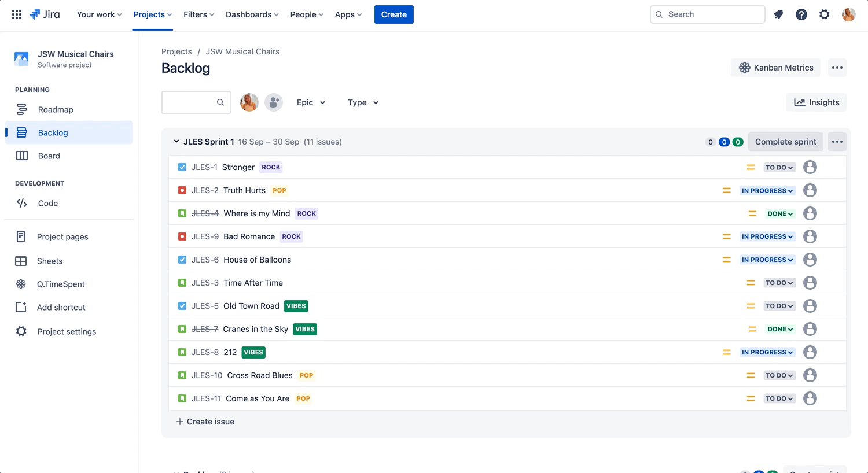Collapse the JLES Sprint 1 section
Screen dimensions: 868x473
(x=176, y=142)
